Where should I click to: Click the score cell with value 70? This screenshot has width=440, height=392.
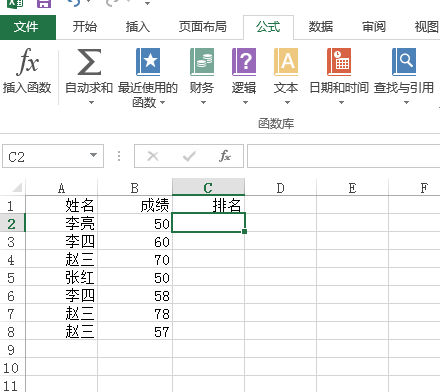pos(135,259)
